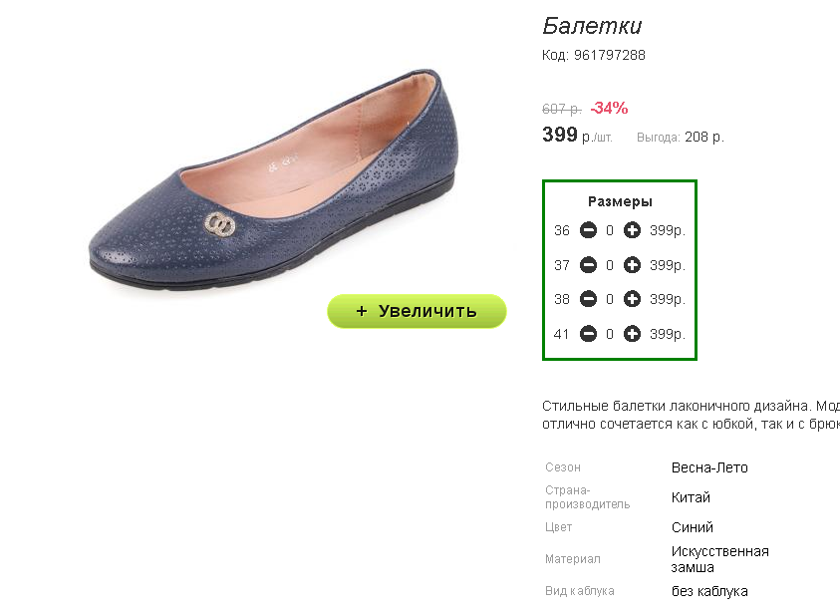The width and height of the screenshot is (840, 616).
Task: Click the product code 961797288
Action: click(x=610, y=55)
